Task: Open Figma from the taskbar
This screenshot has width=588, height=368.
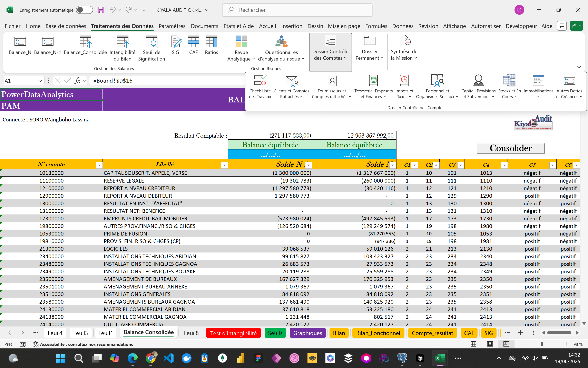Action: [x=258, y=358]
